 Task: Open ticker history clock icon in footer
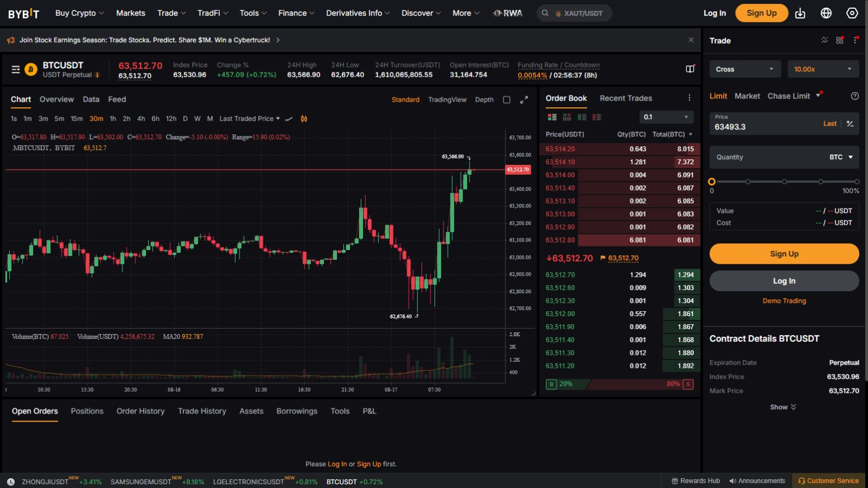11,482
